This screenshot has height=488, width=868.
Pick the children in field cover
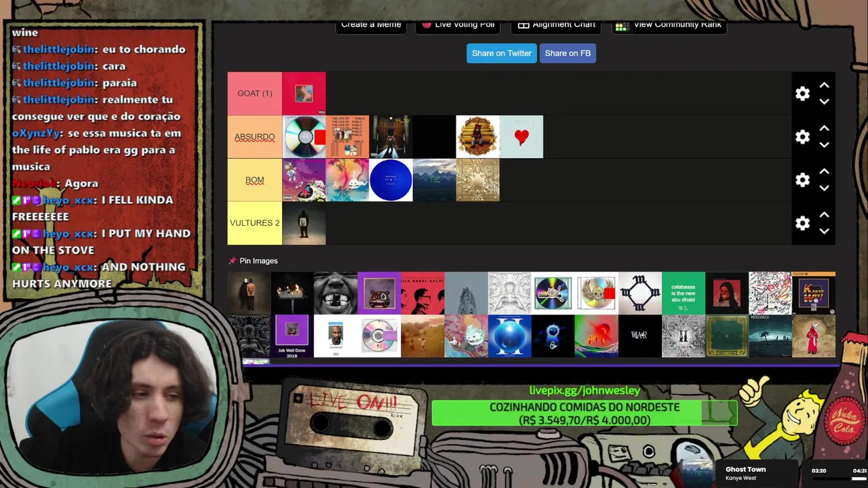pos(422,336)
